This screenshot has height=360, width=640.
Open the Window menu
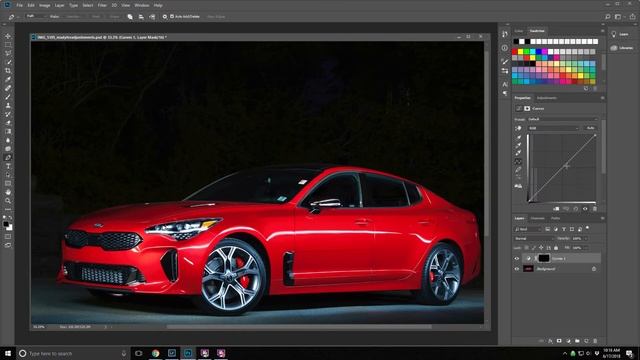142,5
